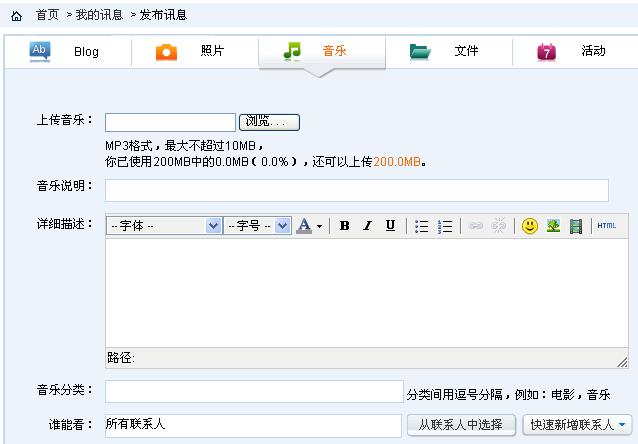This screenshot has height=444, width=638.
Task: Open the 快速新增联系人 dropdown button
Action: click(x=577, y=425)
